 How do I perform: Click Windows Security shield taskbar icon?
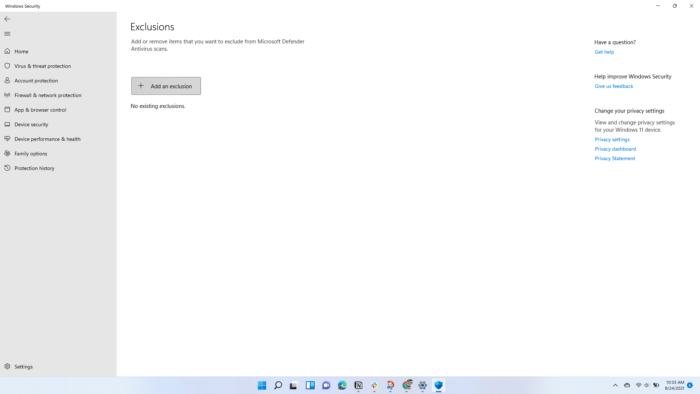pyautogui.click(x=438, y=386)
